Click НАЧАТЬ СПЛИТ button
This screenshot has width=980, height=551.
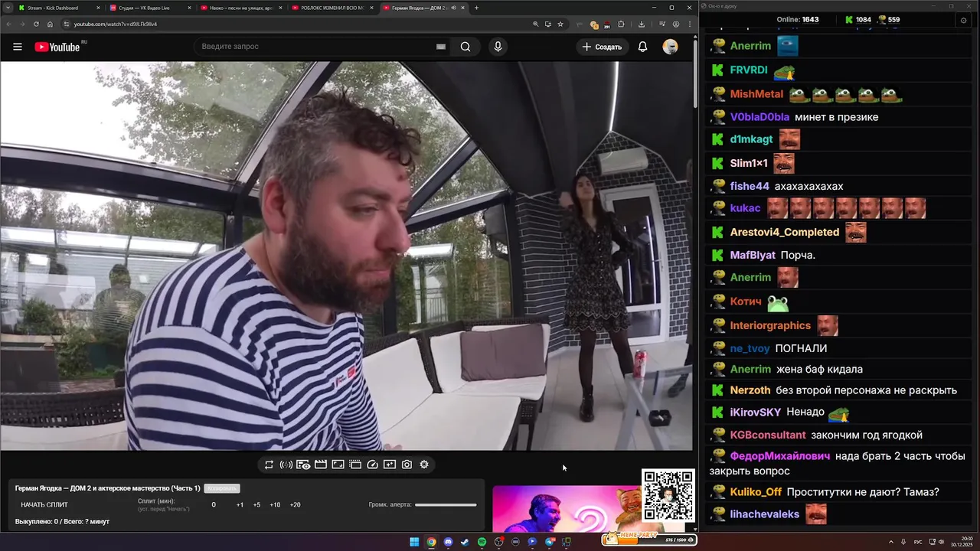point(44,505)
